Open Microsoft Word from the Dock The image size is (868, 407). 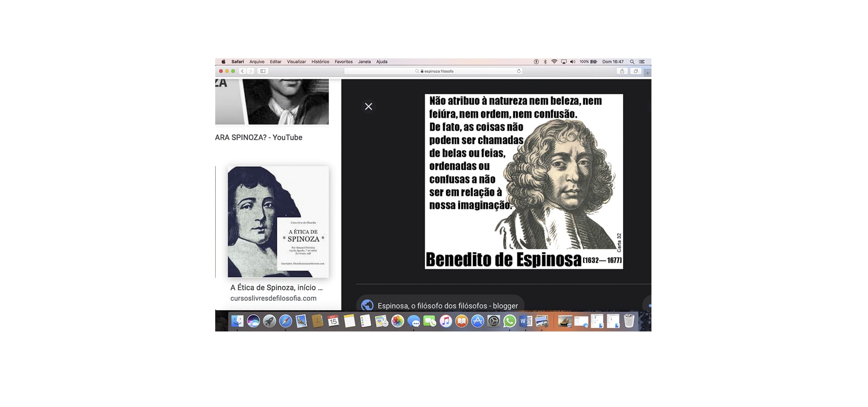pos(526,321)
